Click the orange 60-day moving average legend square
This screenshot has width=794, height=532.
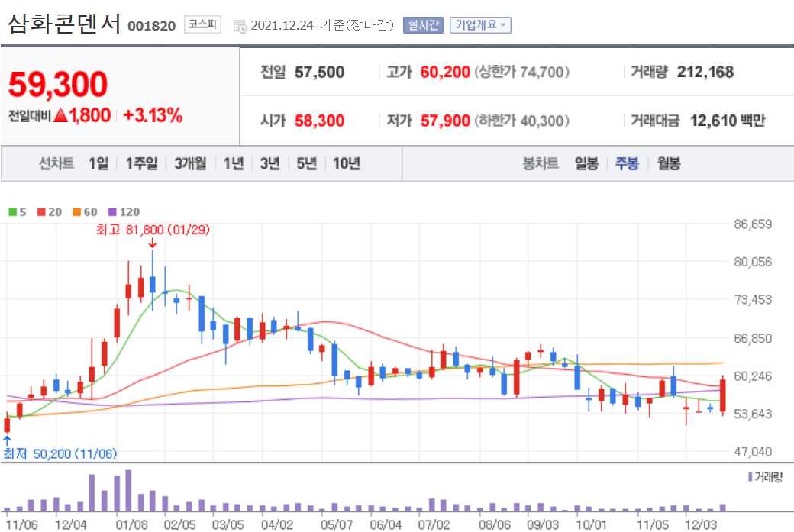tap(76, 212)
